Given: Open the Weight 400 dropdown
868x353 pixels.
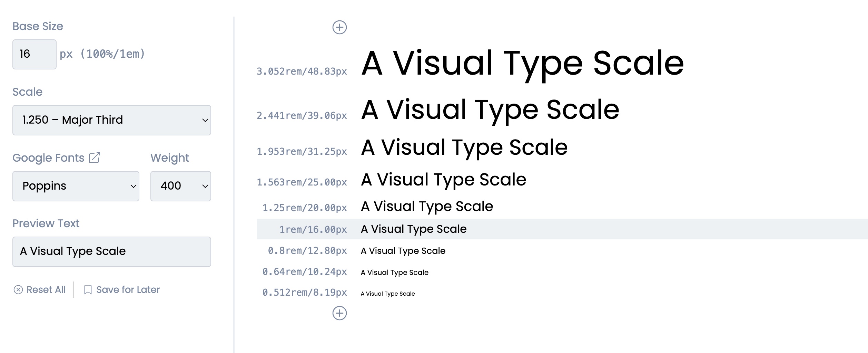Looking at the screenshot, I should (x=180, y=186).
